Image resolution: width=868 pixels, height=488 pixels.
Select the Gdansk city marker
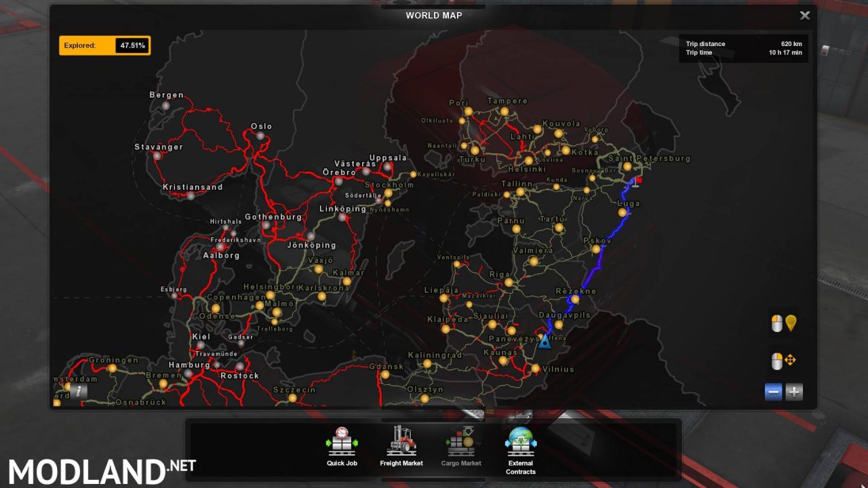tap(385, 375)
